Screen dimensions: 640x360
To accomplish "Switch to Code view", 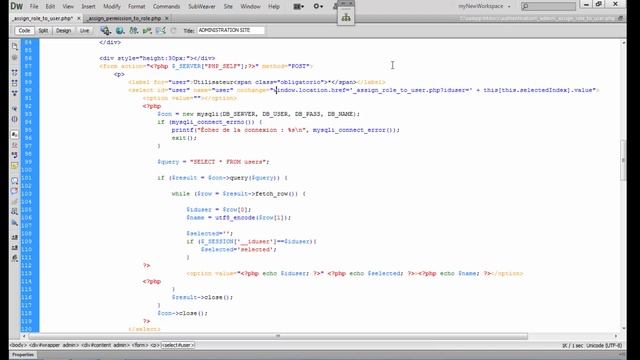I will (x=24, y=31).
